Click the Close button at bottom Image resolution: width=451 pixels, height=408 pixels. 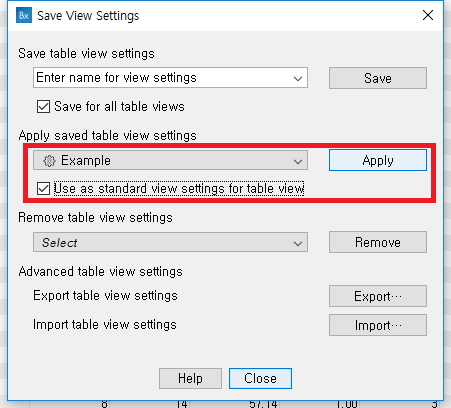[x=260, y=378]
